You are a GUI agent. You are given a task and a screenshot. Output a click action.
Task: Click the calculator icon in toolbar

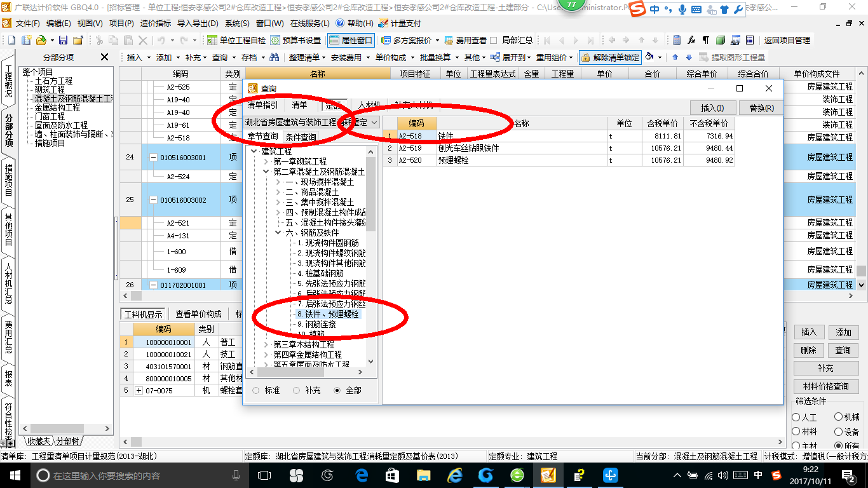pos(677,40)
